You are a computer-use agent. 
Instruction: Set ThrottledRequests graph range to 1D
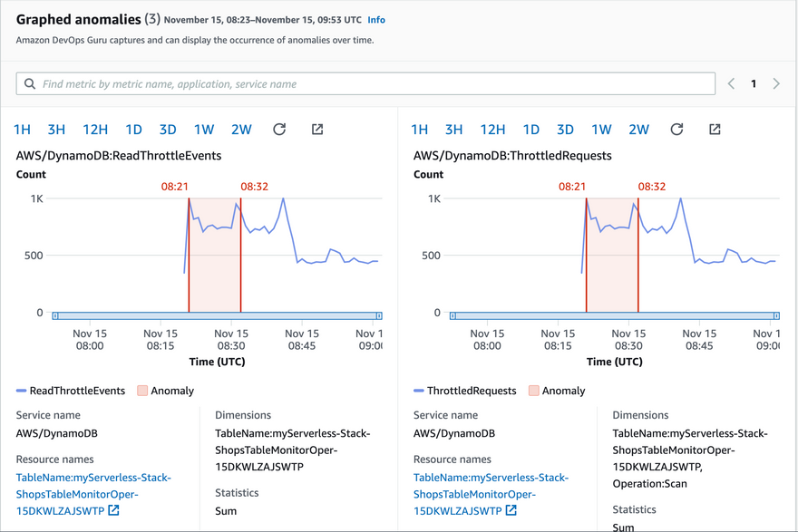(531, 130)
